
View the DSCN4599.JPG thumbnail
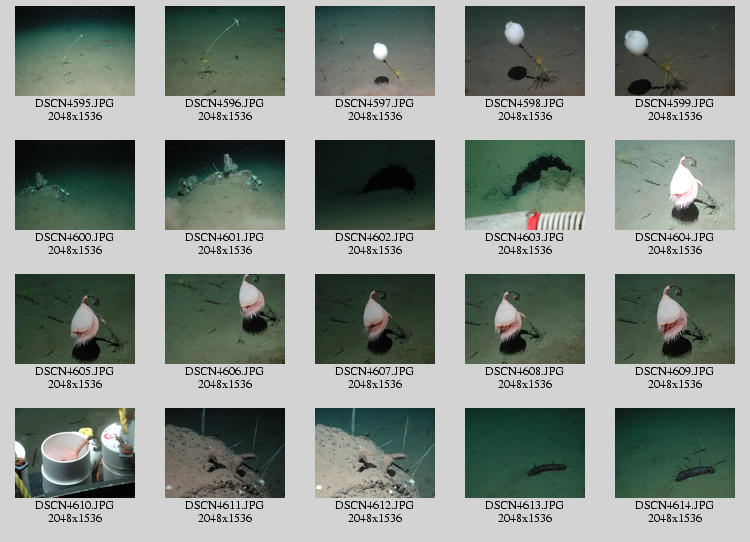point(675,51)
